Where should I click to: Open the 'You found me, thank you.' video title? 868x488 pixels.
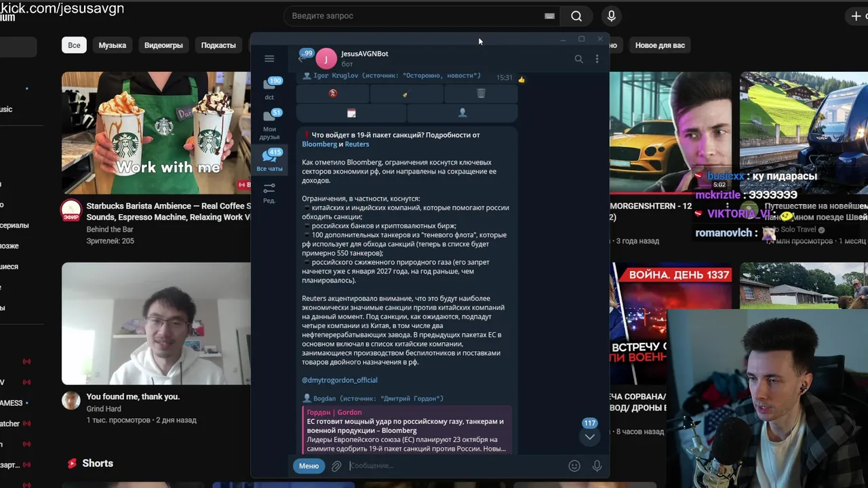point(133,396)
